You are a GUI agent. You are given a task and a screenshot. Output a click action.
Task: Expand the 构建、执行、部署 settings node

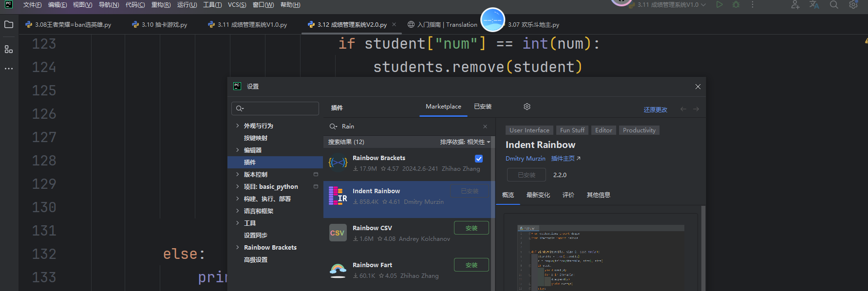click(x=238, y=199)
